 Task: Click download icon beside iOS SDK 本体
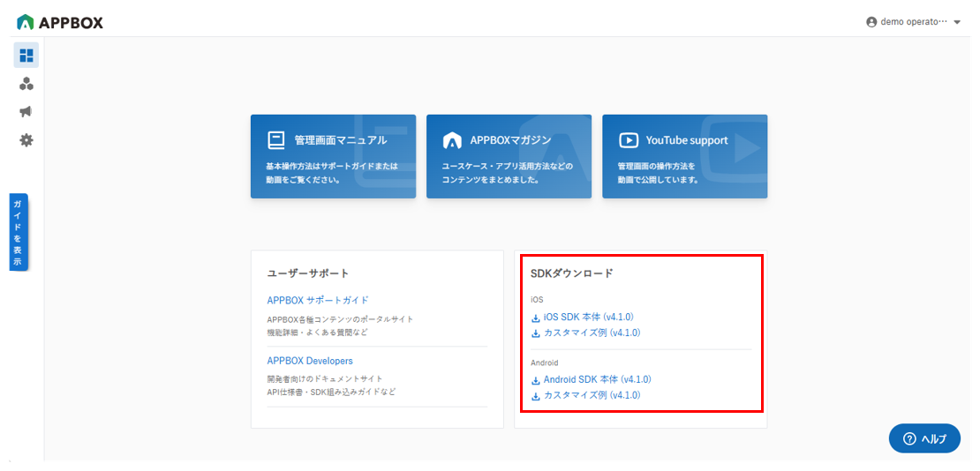(536, 318)
